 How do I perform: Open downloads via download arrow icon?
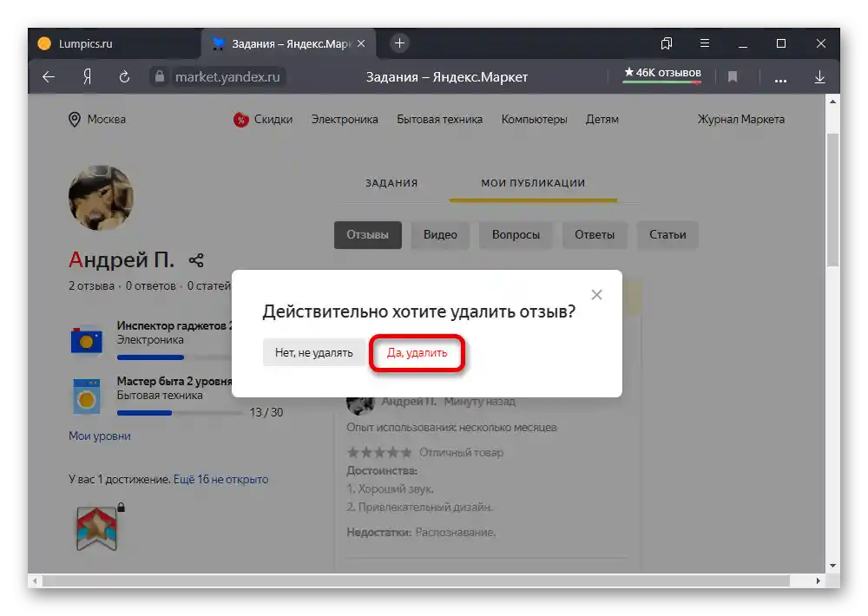pos(820,77)
